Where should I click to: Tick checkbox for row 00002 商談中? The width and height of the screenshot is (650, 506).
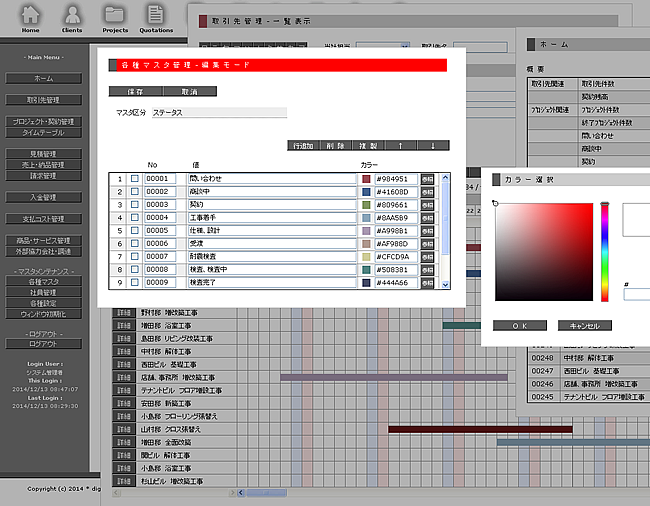point(135,191)
